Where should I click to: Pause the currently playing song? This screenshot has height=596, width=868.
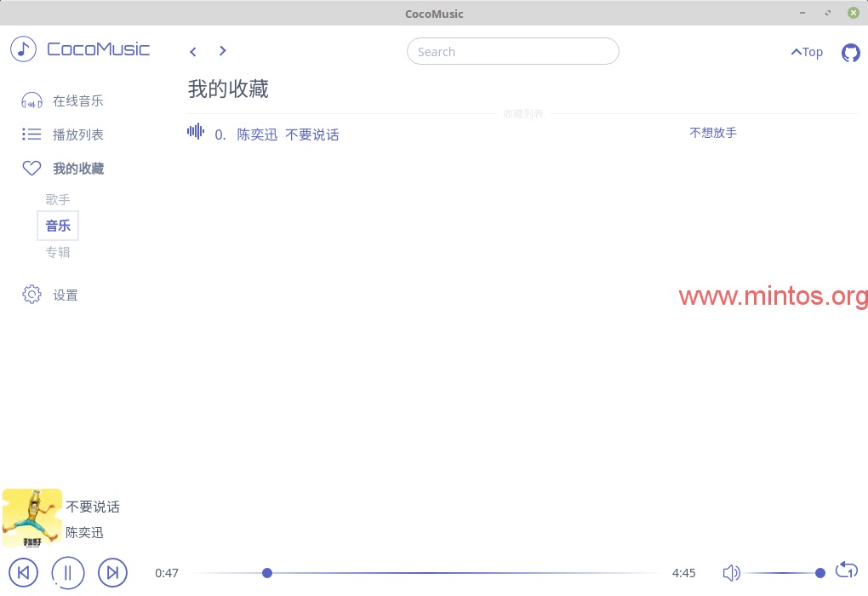(x=68, y=572)
